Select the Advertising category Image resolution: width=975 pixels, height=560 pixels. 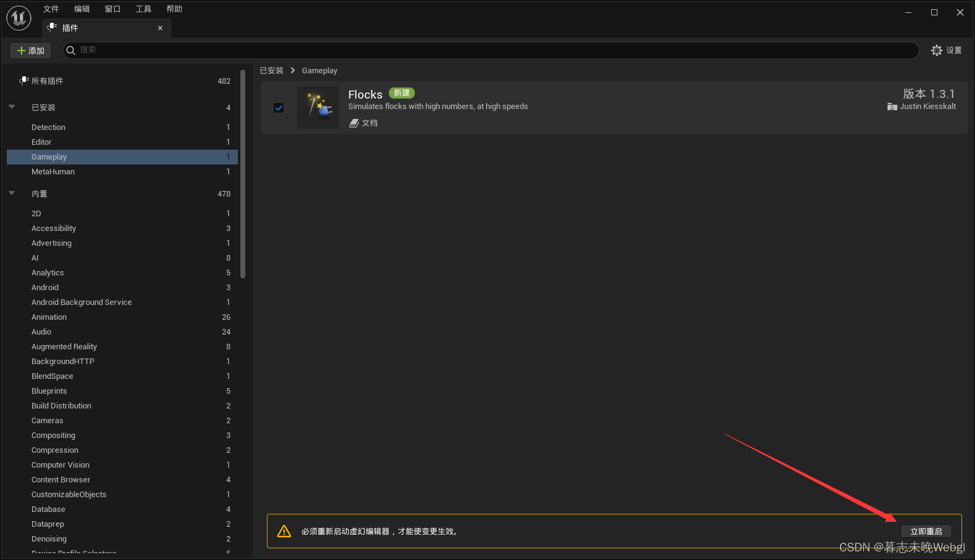coord(122,243)
